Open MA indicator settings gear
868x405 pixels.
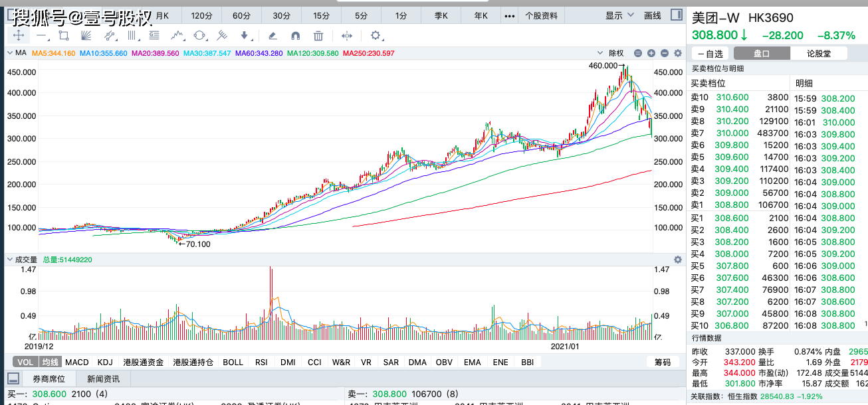tap(678, 53)
